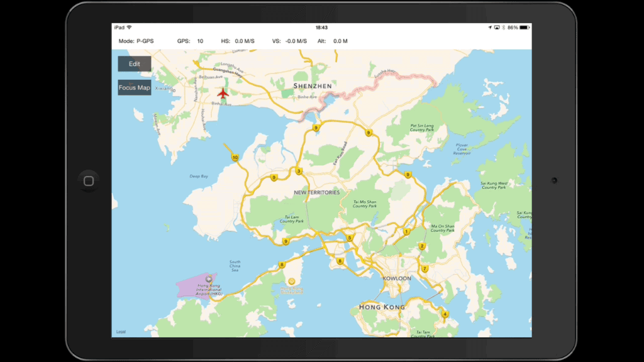Screen dimensions: 644x362
Task: Select the route 7 highway shield
Action: [425, 268]
